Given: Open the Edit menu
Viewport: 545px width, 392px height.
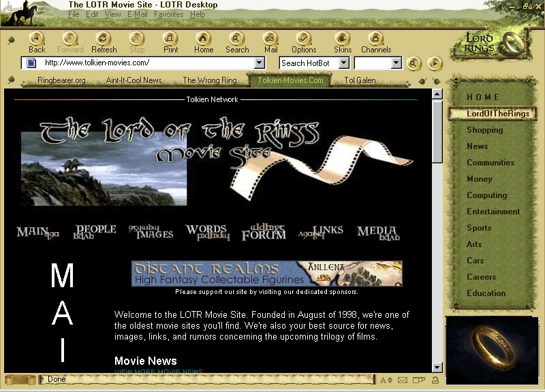Looking at the screenshot, I should (92, 14).
